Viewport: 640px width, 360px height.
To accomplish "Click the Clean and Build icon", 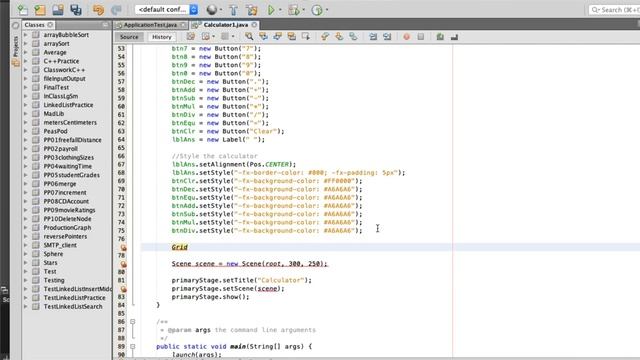I will pos(252,10).
